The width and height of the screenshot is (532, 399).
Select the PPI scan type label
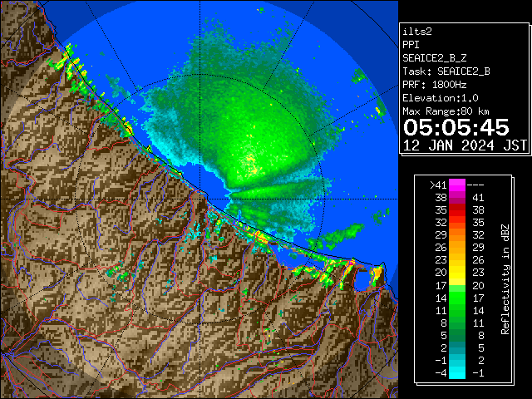click(411, 45)
